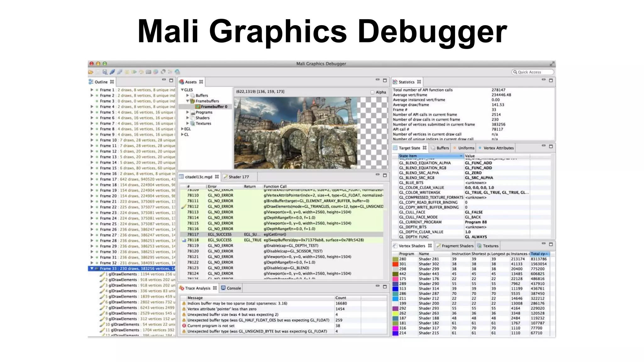
Task: Expand the Textures node in Assets
Action: click(x=188, y=123)
